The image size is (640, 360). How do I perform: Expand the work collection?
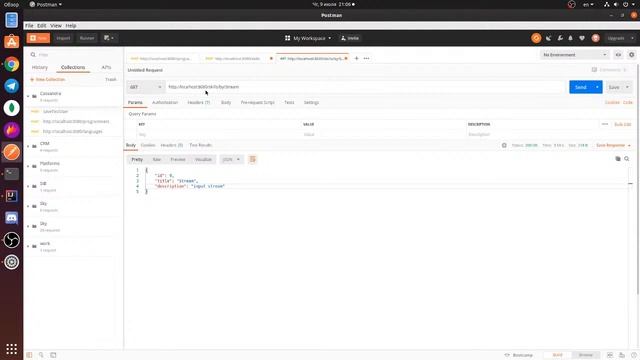pyautogui.click(x=28, y=246)
